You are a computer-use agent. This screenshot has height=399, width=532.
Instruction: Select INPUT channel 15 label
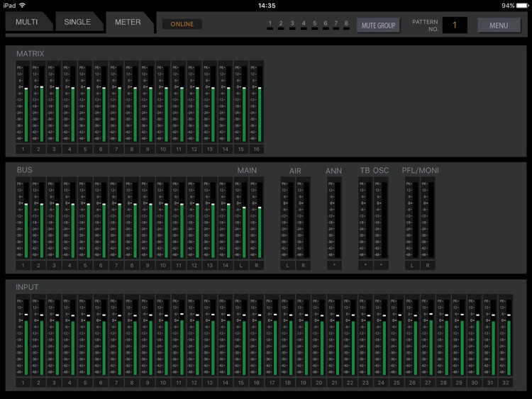(241, 383)
